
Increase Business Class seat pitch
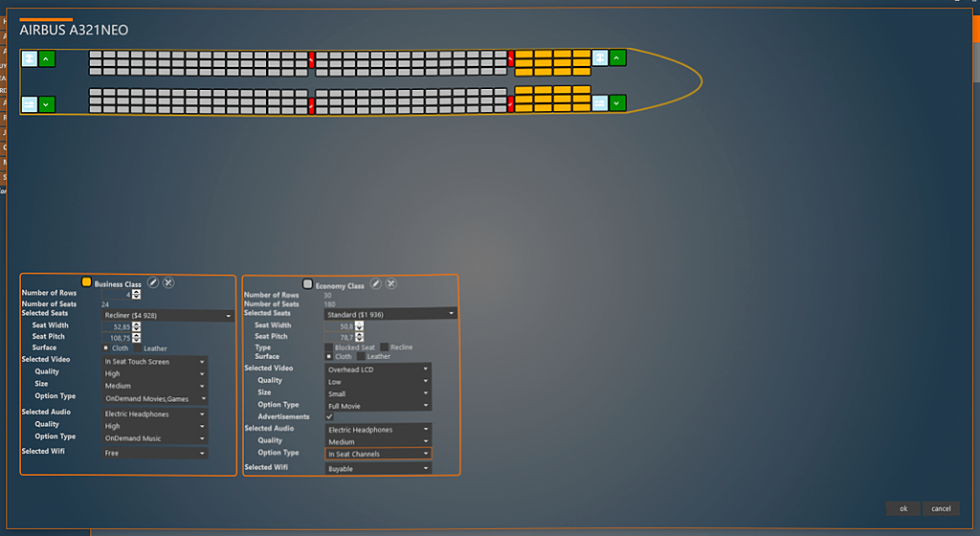[136, 335]
